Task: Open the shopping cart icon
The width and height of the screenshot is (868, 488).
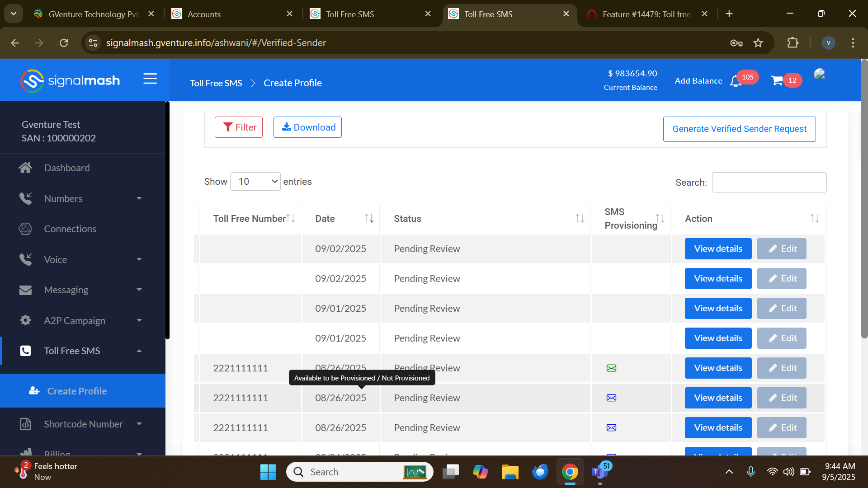Action: pyautogui.click(x=777, y=81)
